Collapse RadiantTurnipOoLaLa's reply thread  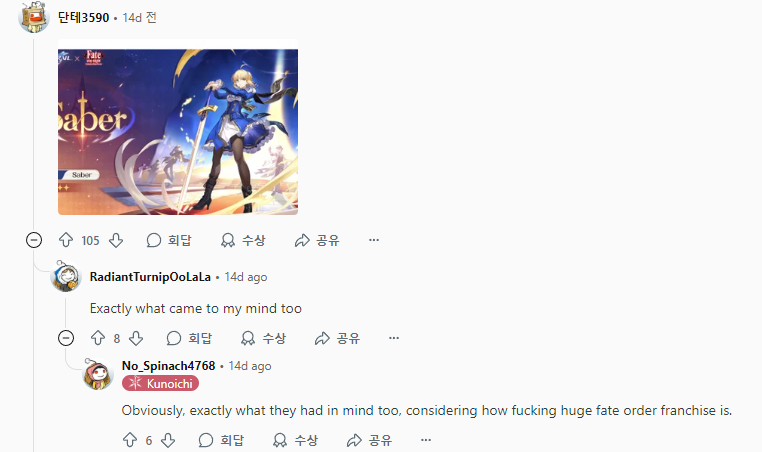click(x=66, y=338)
